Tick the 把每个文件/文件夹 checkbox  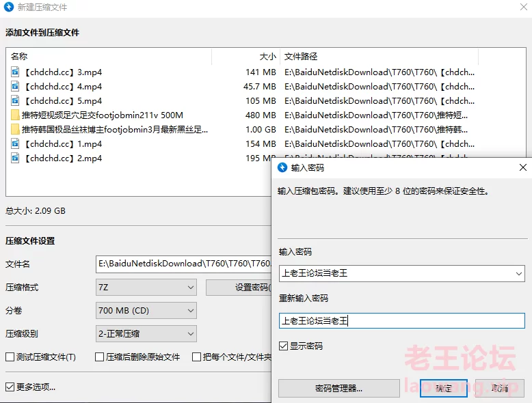click(196, 357)
